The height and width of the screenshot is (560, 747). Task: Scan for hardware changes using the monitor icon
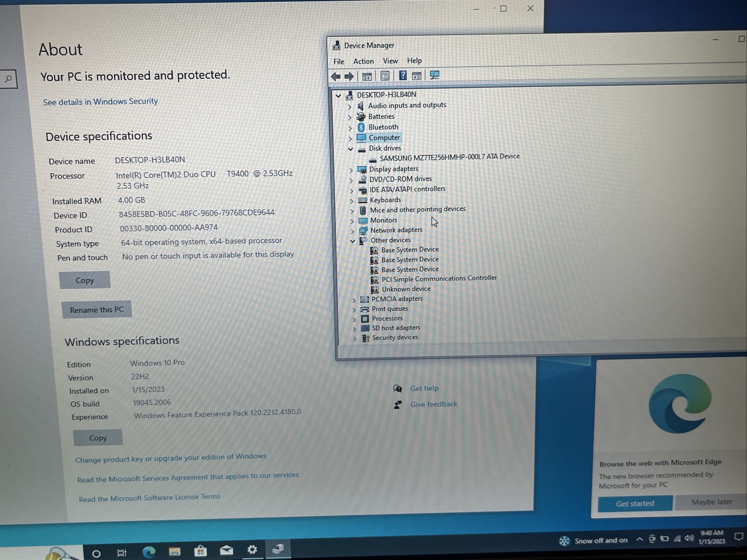click(x=435, y=75)
